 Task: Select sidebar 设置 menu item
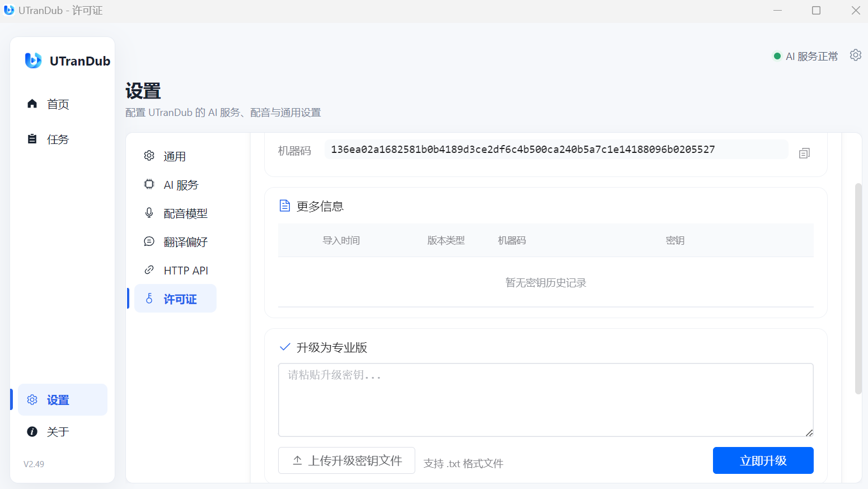[62, 399]
